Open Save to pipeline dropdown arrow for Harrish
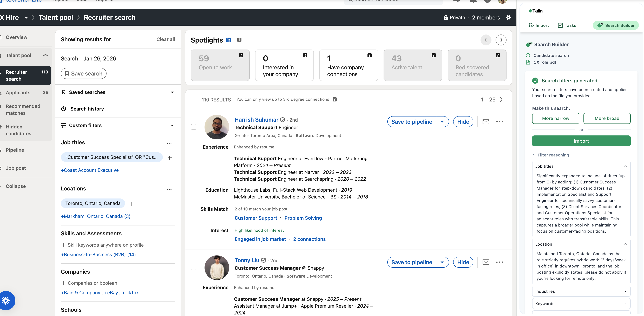 [x=442, y=122]
